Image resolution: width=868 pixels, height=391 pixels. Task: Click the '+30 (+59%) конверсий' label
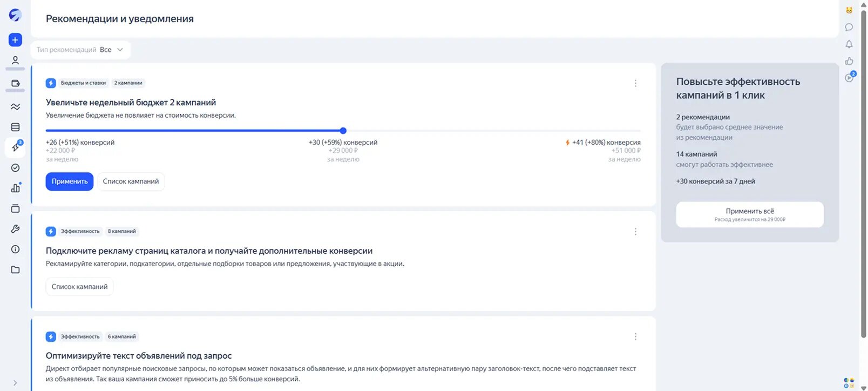click(x=343, y=143)
